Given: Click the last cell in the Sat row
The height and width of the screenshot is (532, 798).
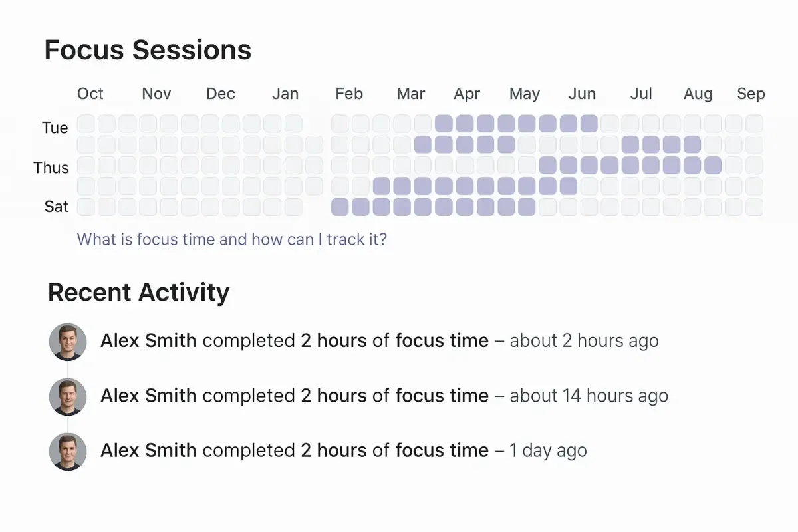Looking at the screenshot, I should (x=754, y=207).
